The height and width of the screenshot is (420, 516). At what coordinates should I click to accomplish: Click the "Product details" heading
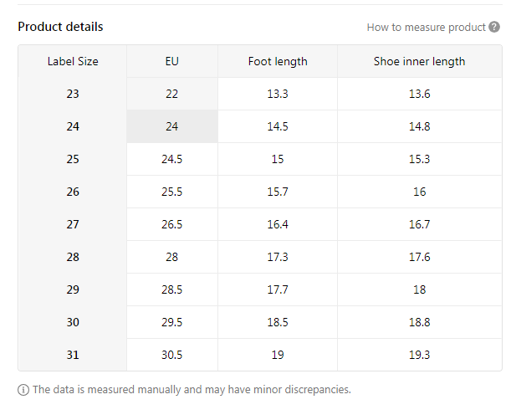click(x=61, y=27)
